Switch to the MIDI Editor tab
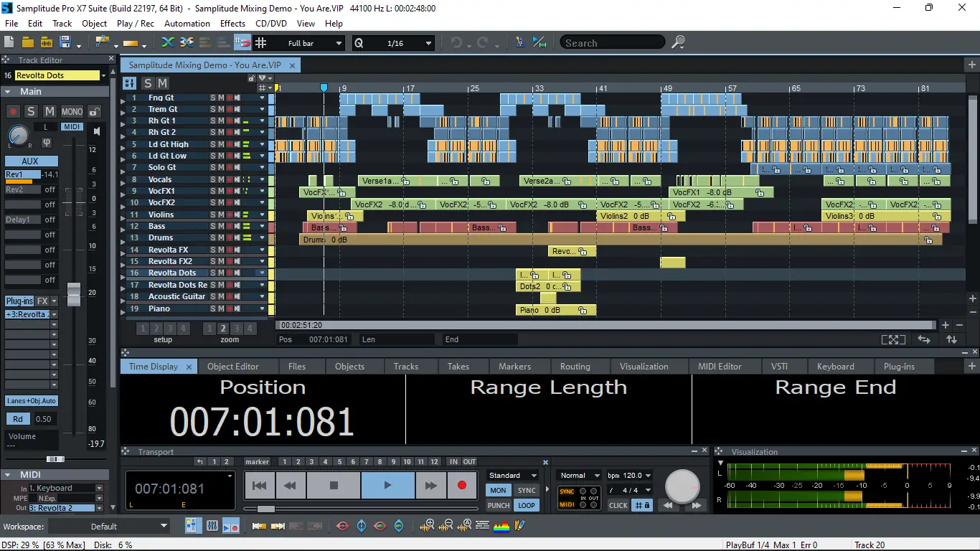980x551 pixels. pos(720,366)
